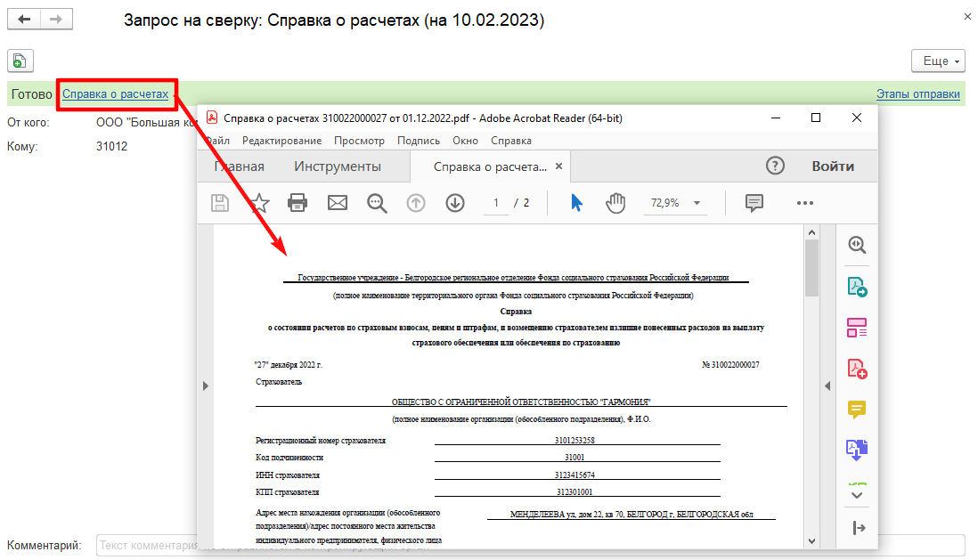Click the Код подчиненности value 31001
This screenshot has height=560, width=978.
[x=575, y=458]
